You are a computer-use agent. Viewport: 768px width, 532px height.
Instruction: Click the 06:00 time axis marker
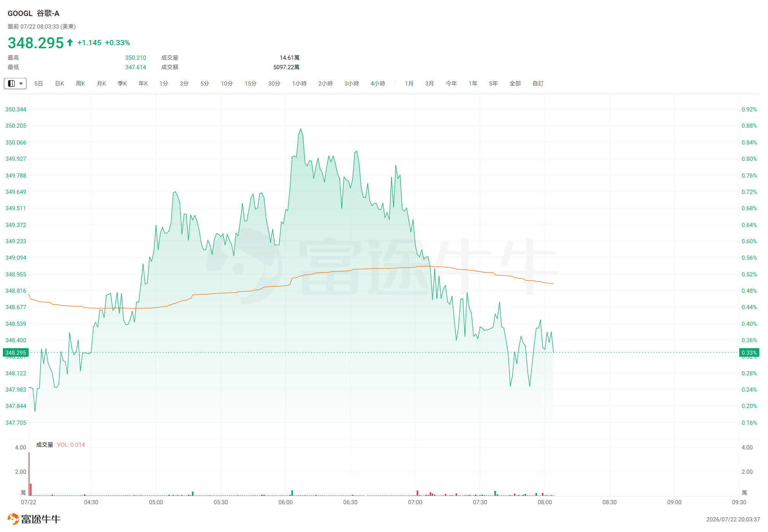pos(285,502)
